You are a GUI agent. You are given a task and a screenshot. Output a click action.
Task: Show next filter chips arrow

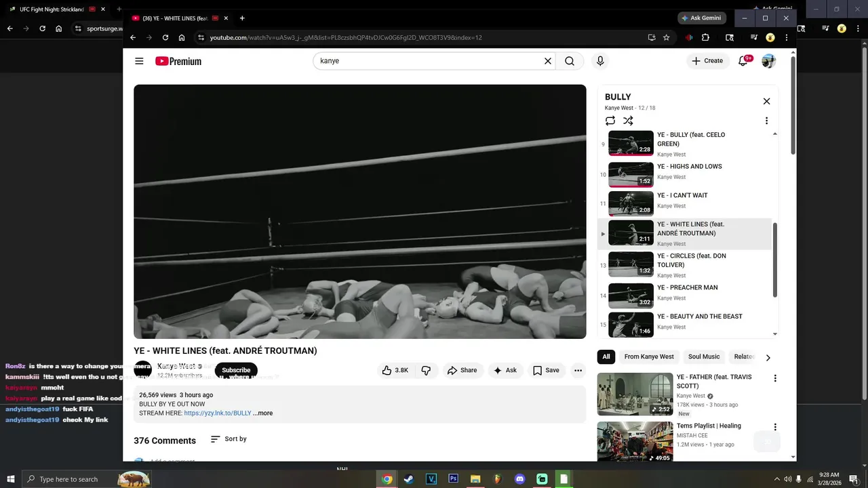(768, 357)
